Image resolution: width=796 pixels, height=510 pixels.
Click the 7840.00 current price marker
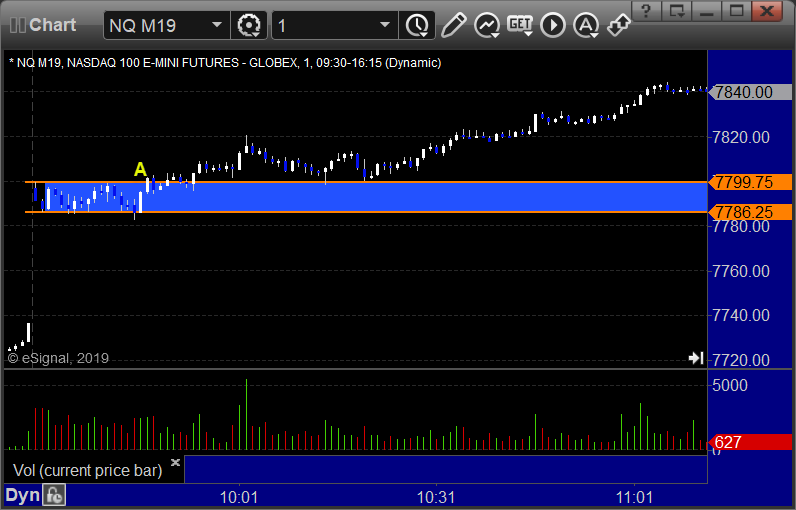click(750, 92)
